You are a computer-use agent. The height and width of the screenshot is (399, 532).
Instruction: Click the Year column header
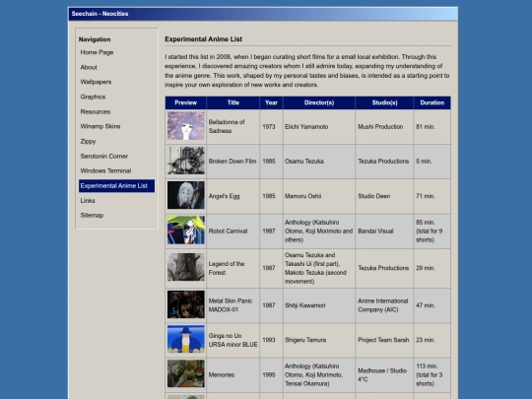click(271, 102)
